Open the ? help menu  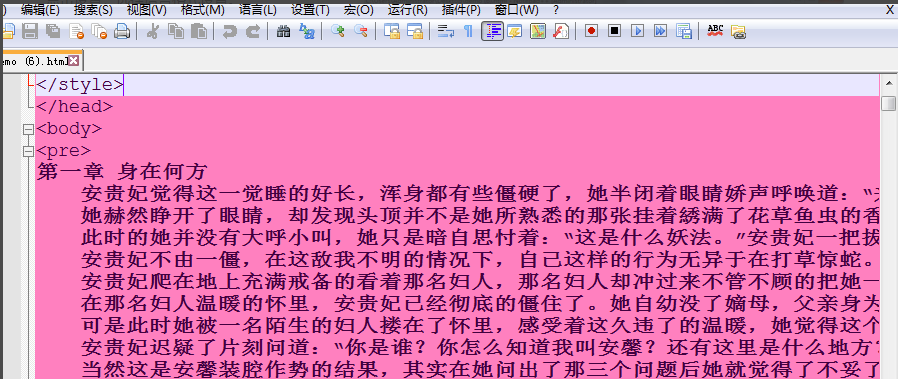[556, 10]
